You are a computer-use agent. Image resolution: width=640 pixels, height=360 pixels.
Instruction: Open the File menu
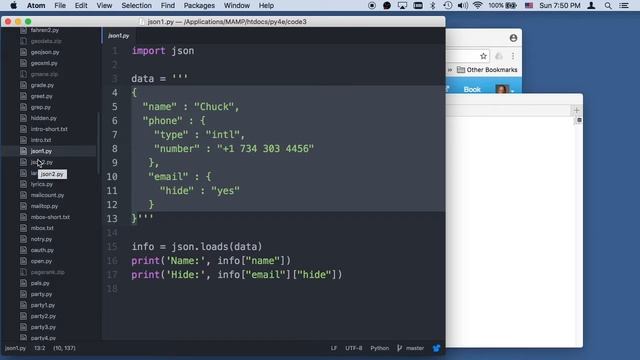point(60,5)
